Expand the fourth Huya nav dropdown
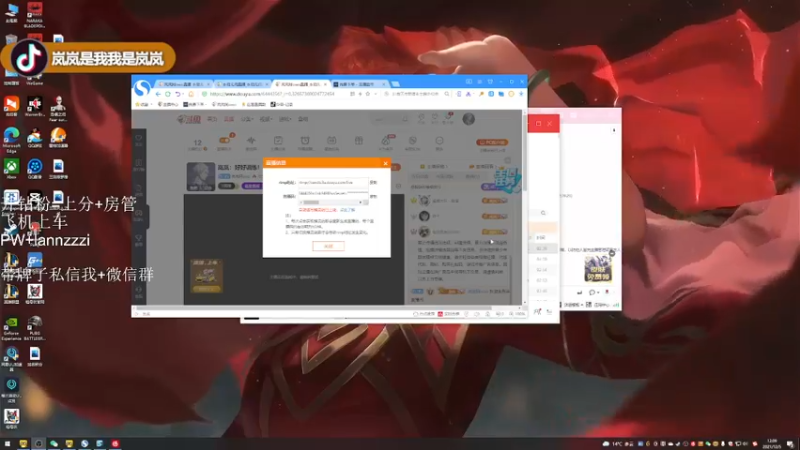 pos(266,119)
